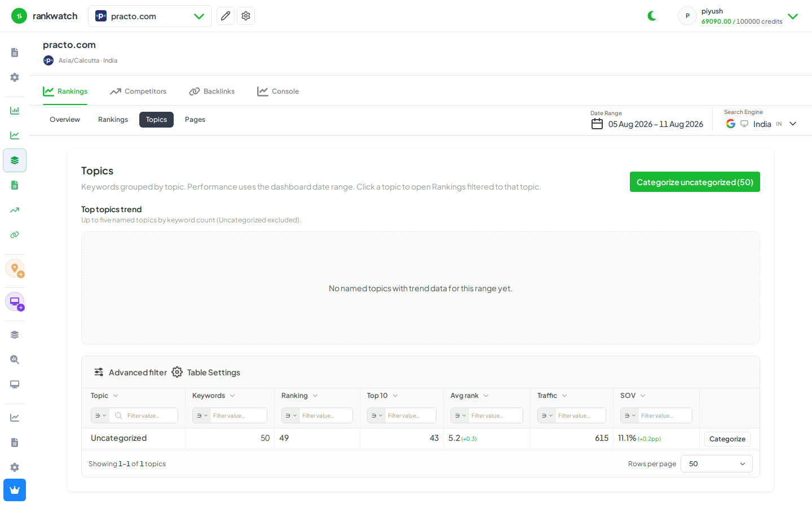The width and height of the screenshot is (812, 508).
Task: Open the Pages sub-tab
Action: 195,120
